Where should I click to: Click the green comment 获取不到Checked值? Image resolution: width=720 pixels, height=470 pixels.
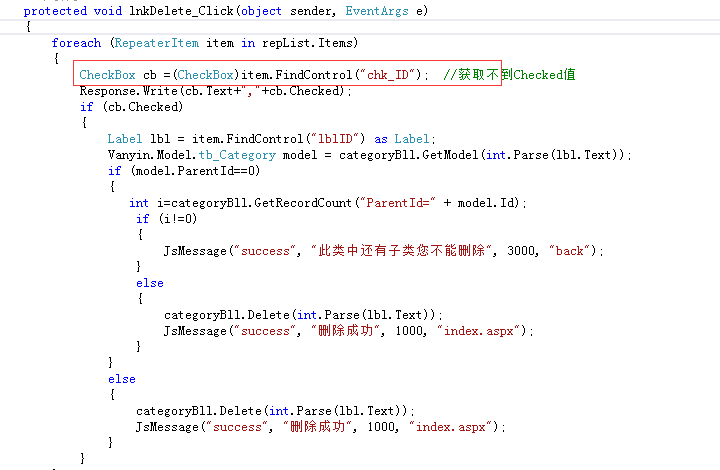509,74
